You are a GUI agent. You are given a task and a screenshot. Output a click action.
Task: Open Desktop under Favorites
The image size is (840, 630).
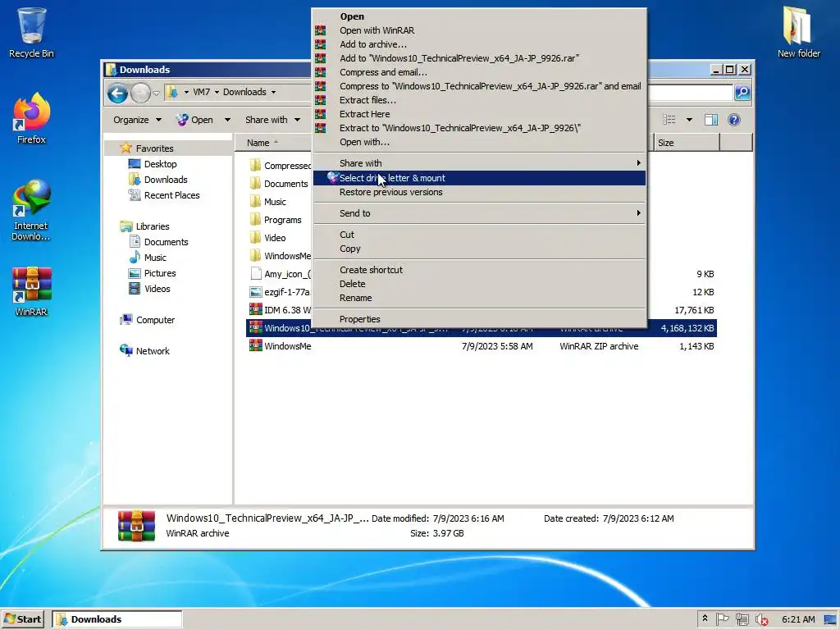pos(153,164)
